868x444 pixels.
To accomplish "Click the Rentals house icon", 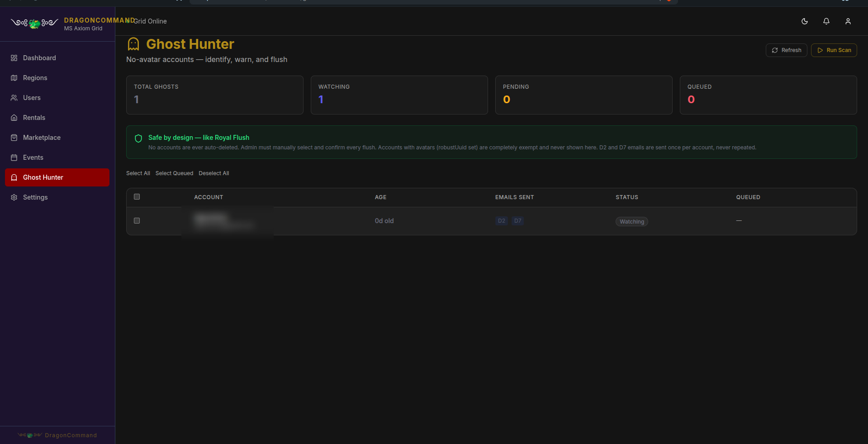I will click(14, 118).
